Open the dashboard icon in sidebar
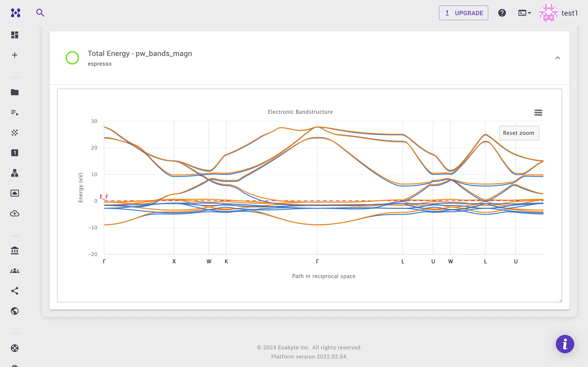The width and height of the screenshot is (588, 367). coord(15,35)
